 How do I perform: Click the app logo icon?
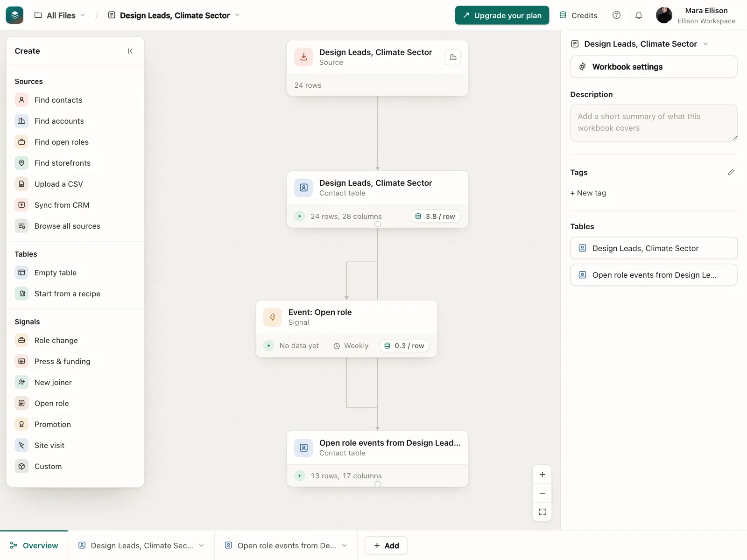click(x=14, y=15)
